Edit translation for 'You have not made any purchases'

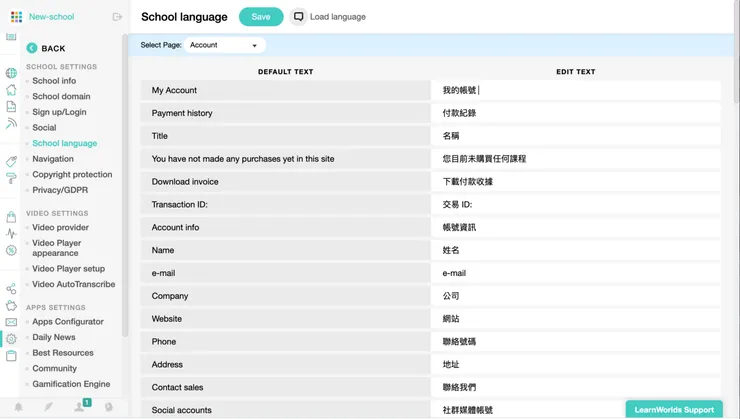click(576, 159)
